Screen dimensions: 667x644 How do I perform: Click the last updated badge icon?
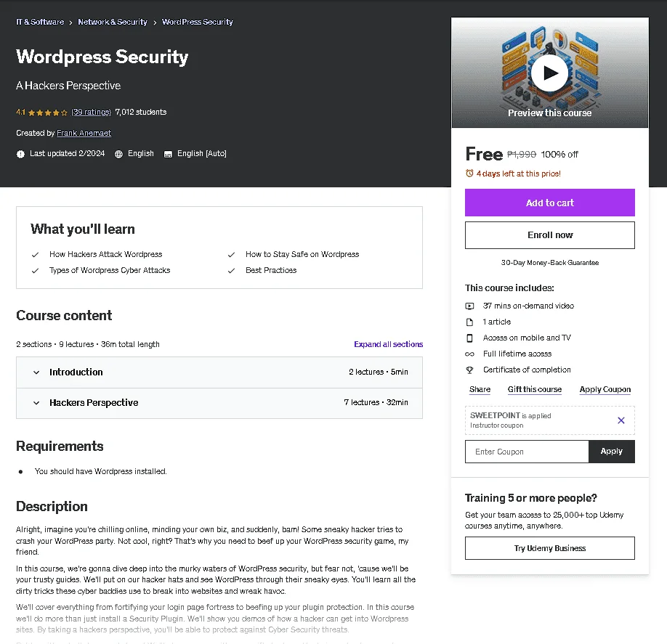click(x=20, y=154)
